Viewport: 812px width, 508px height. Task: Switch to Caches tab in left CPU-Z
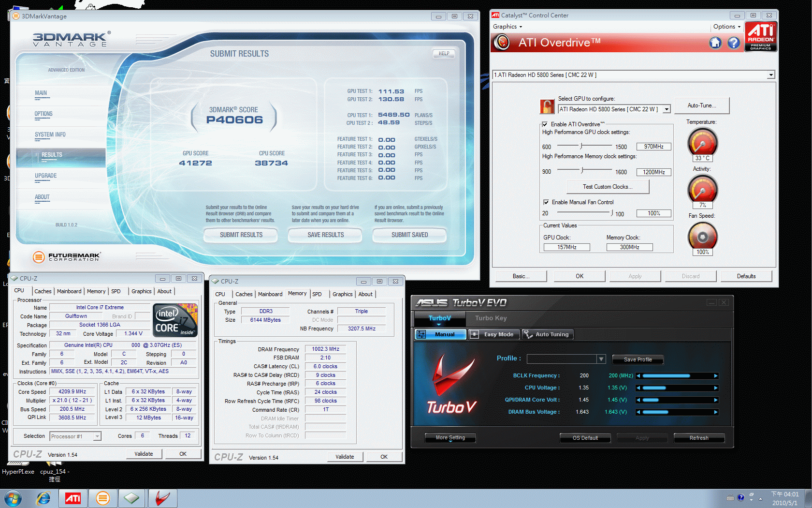click(x=43, y=291)
